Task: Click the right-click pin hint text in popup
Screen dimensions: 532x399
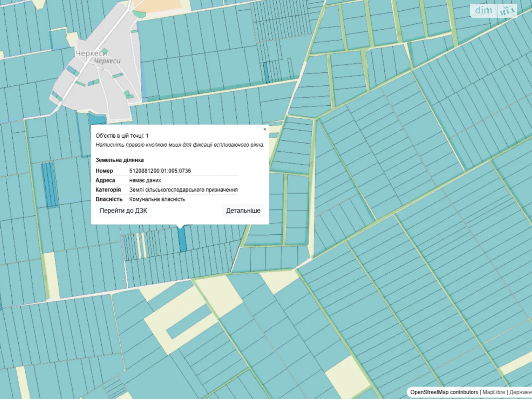Action: tap(180, 145)
